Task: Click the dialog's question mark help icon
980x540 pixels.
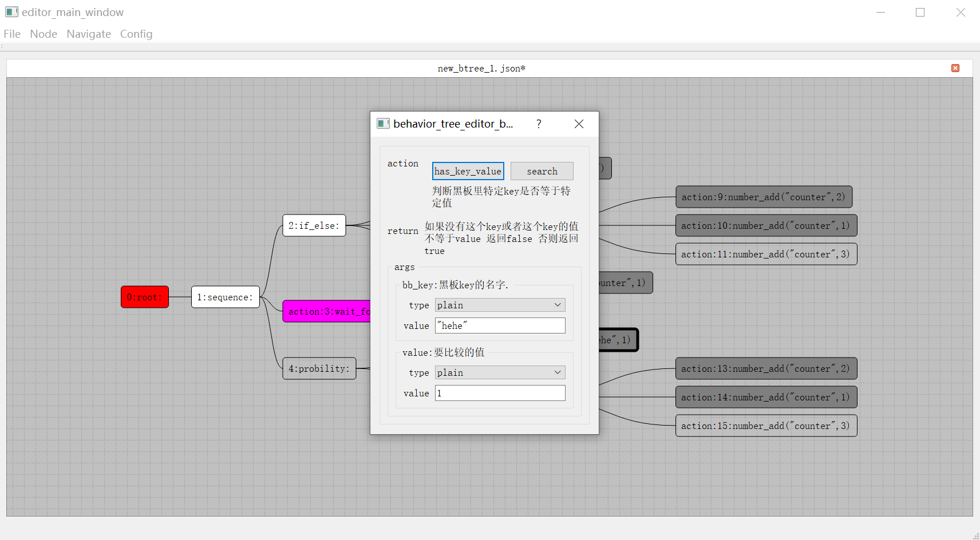Action: coord(539,124)
